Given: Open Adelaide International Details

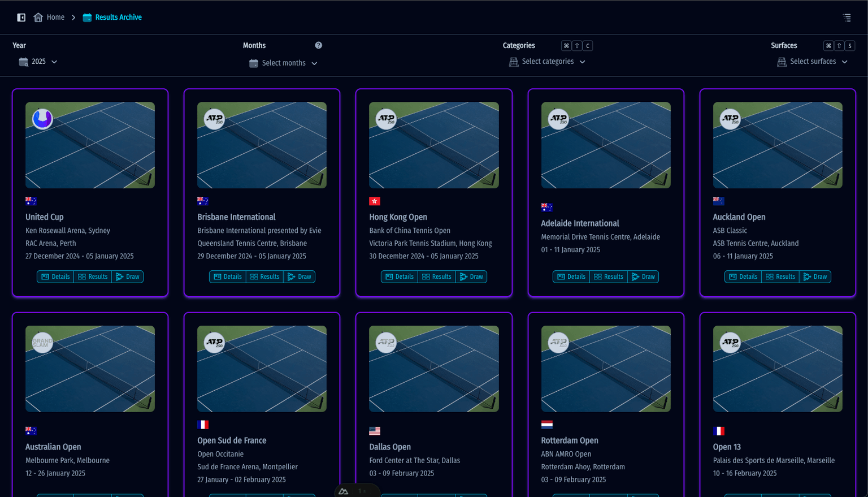Looking at the screenshot, I should [x=571, y=276].
